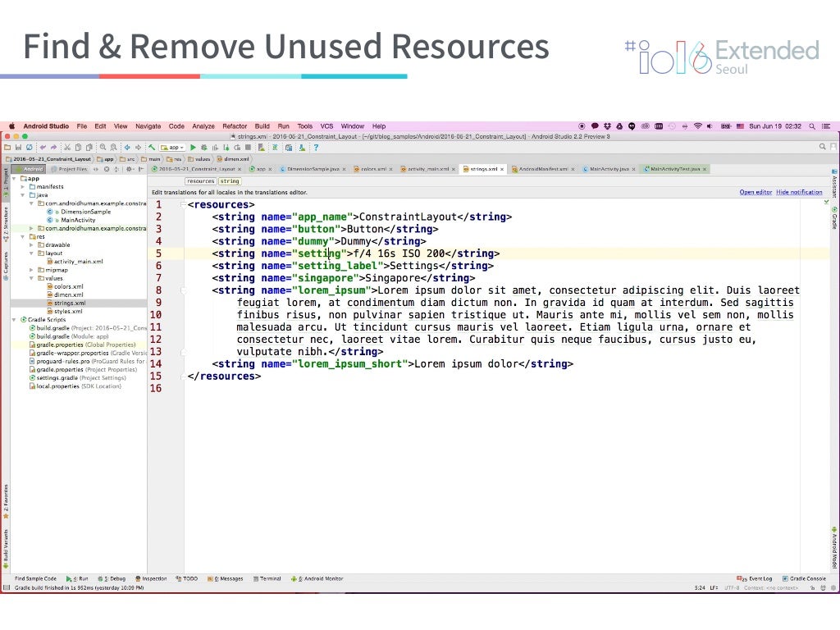Click the Debug app bug icon
Image resolution: width=840 pixels, height=630 pixels.
coord(204,148)
